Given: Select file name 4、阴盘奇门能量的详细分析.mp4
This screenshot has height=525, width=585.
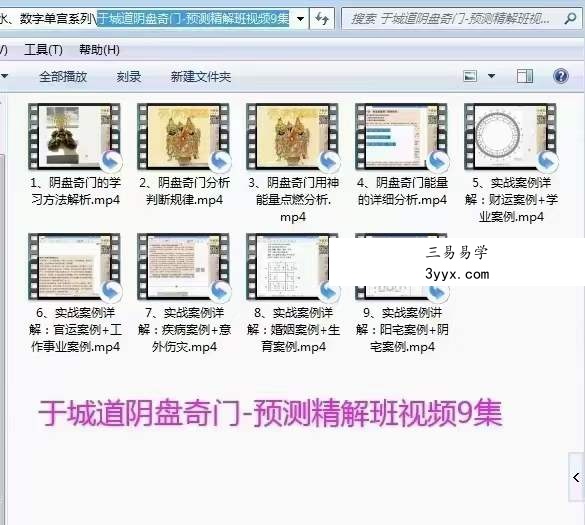Looking at the screenshot, I should pos(402,191).
